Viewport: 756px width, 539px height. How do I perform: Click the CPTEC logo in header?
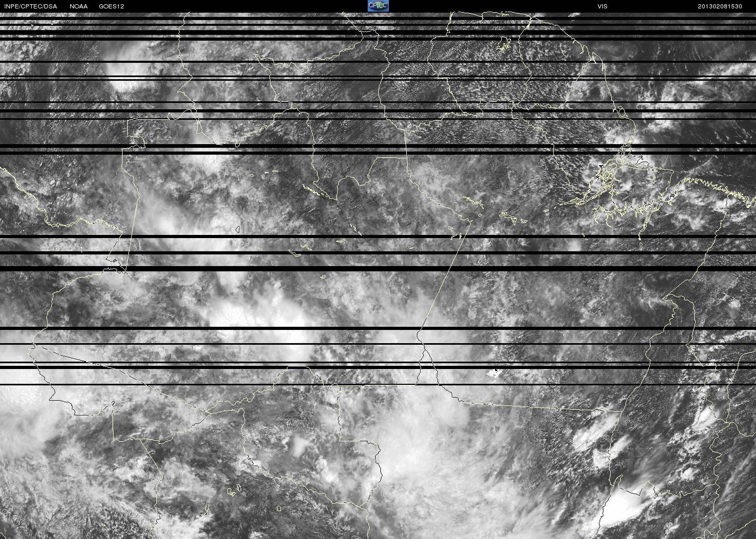(x=378, y=6)
